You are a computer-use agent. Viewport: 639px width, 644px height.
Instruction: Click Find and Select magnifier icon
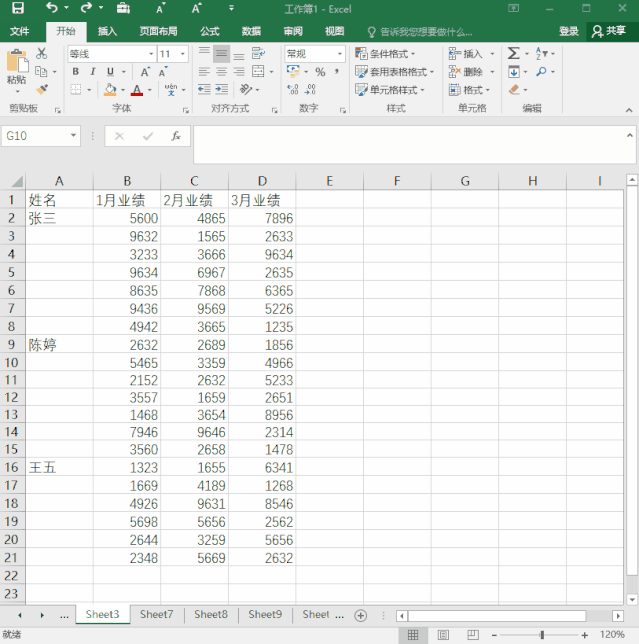click(541, 72)
